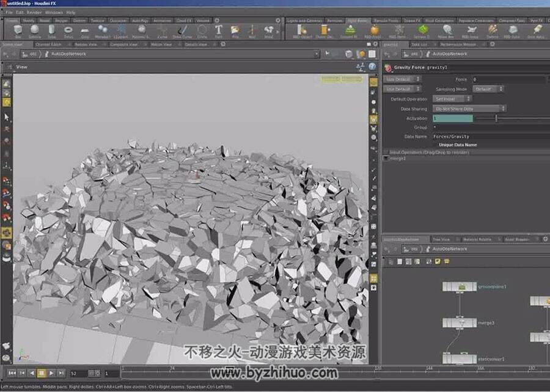Jump to first frame in playbar

12,373
